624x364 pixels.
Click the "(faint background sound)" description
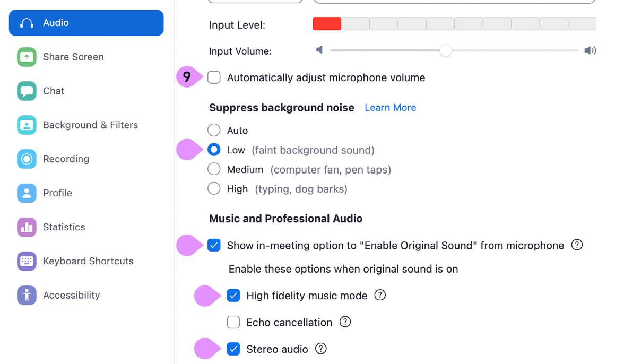point(313,150)
